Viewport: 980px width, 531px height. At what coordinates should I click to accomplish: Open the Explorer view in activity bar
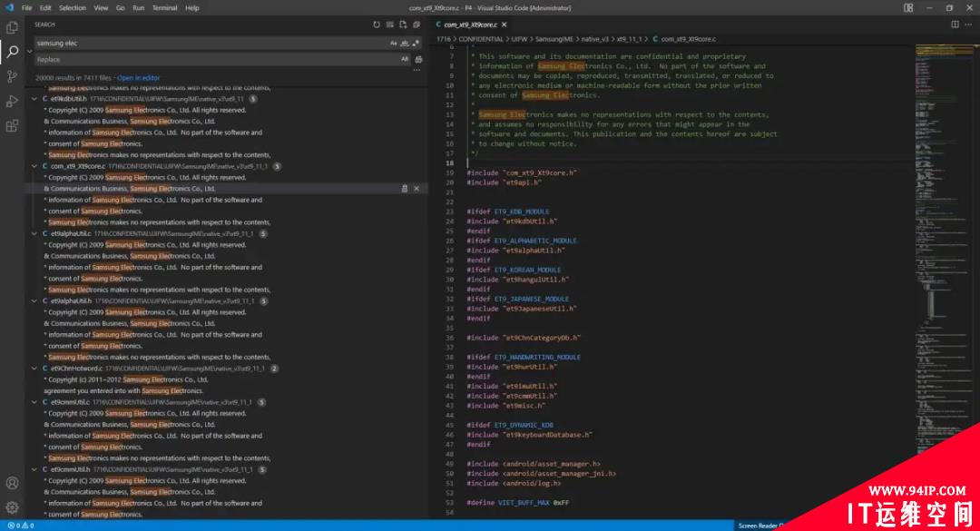[12, 27]
